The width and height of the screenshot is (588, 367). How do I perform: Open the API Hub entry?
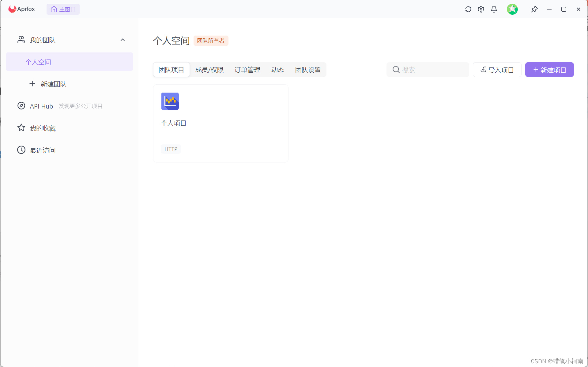pyautogui.click(x=41, y=106)
